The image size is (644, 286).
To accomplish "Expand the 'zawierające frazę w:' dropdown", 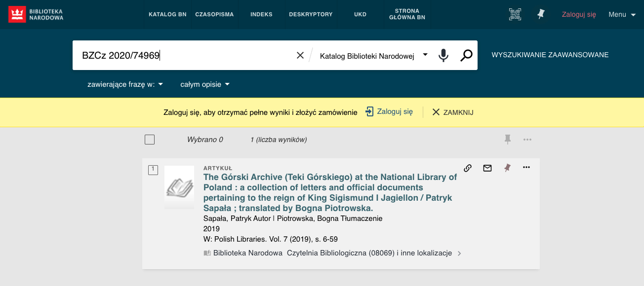I will tap(125, 84).
